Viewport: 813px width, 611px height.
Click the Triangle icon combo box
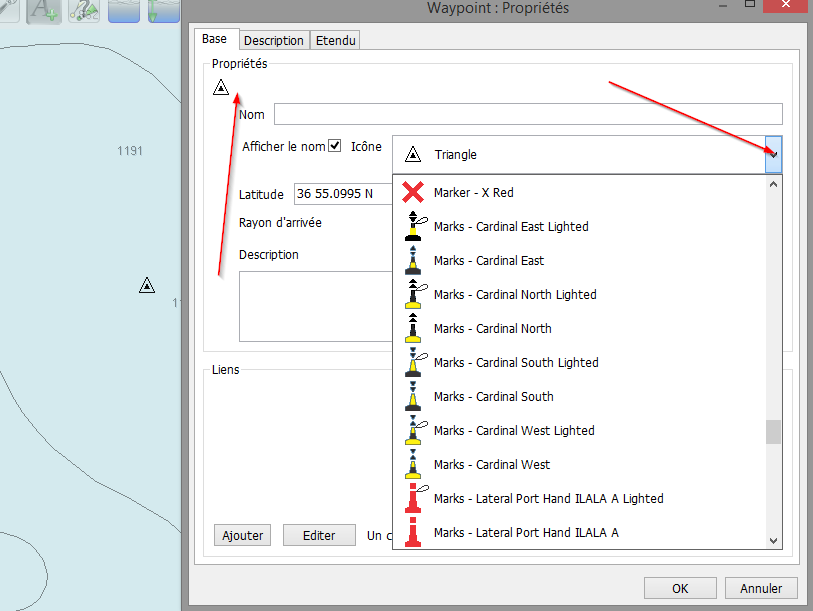[578, 155]
